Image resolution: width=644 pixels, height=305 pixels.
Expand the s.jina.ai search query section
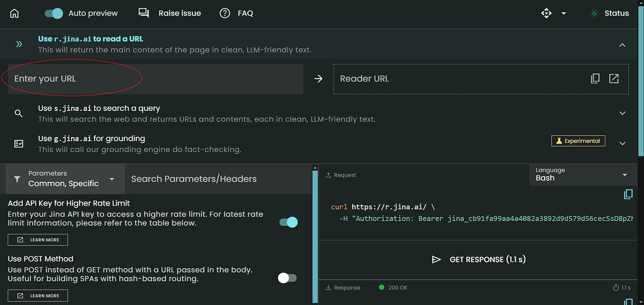click(x=622, y=113)
